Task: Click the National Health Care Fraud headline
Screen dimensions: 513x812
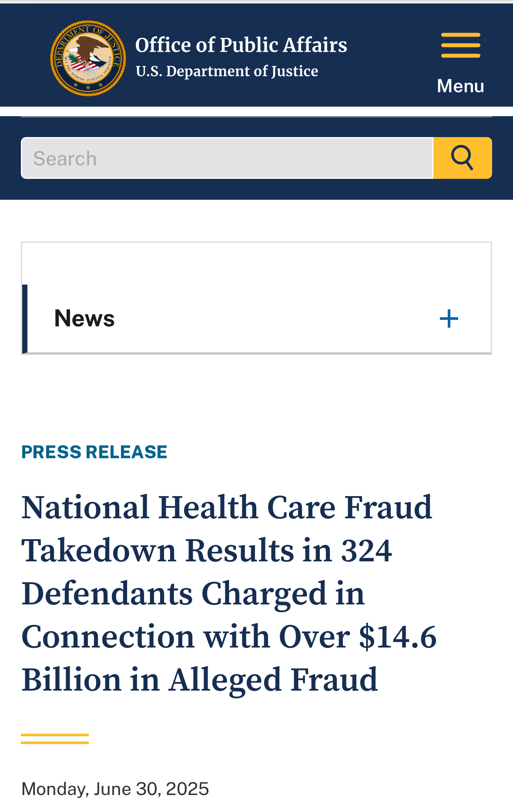Action: 229,594
